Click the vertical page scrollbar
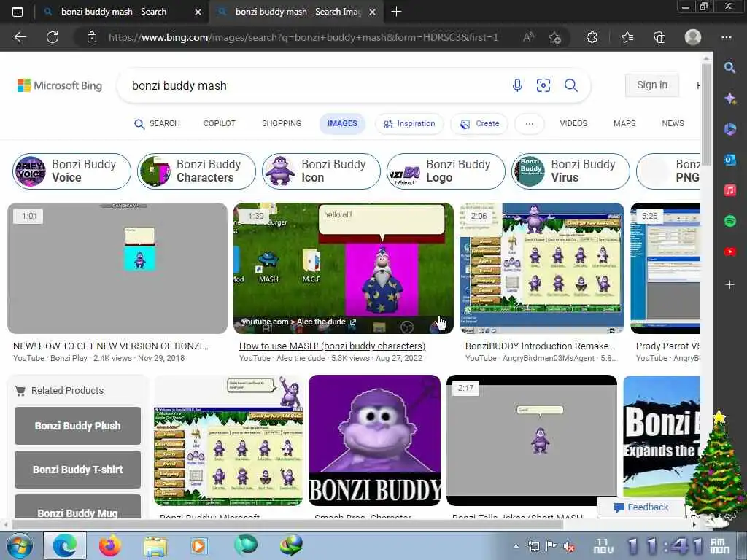The image size is (747, 560). point(706,114)
